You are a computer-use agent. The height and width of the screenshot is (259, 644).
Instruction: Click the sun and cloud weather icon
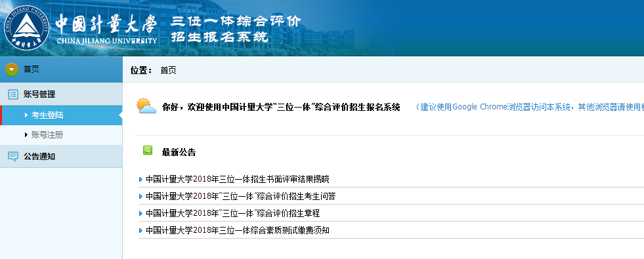pyautogui.click(x=146, y=106)
